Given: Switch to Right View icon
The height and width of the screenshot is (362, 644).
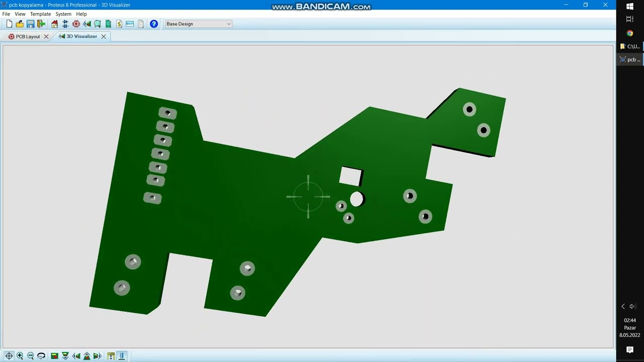Looking at the screenshot, I should [x=98, y=356].
